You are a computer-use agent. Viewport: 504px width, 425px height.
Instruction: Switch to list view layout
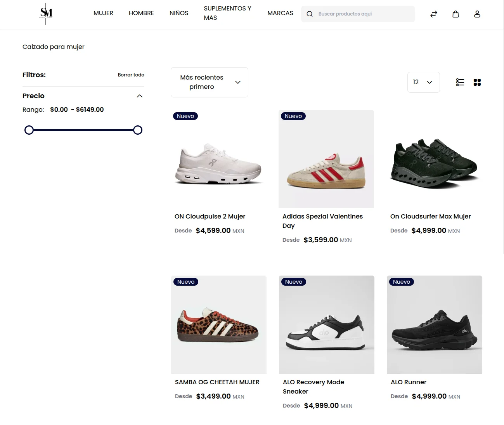(x=460, y=82)
